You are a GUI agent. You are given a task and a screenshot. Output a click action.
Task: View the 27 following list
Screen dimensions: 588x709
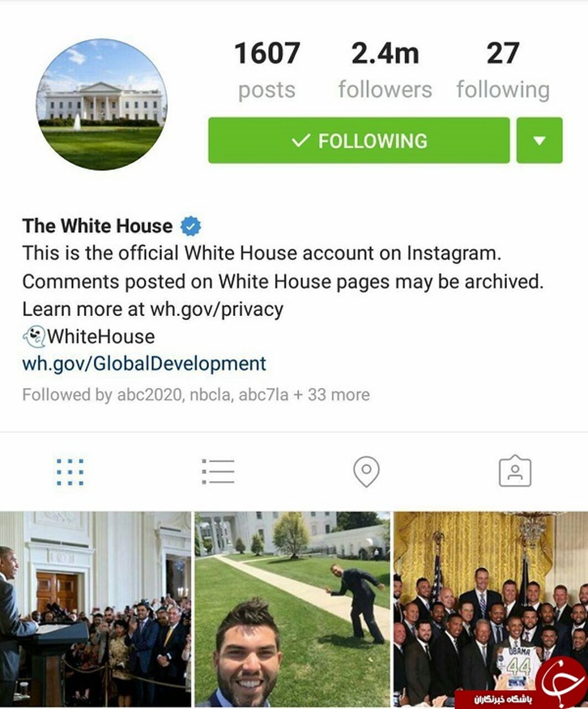(x=503, y=71)
